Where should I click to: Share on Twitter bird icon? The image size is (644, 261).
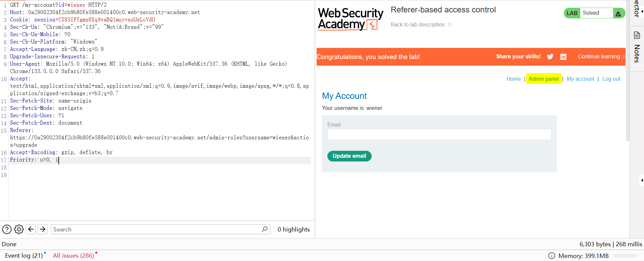tap(550, 57)
